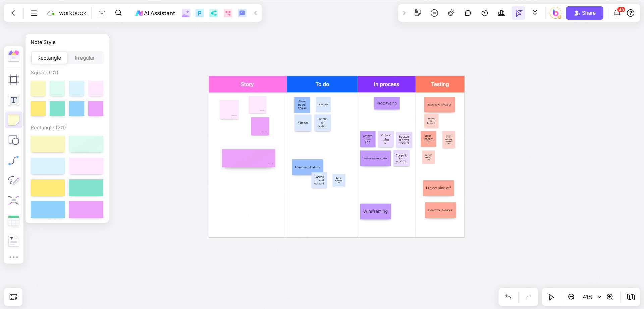
Task: Open the hamburger main menu
Action: [34, 13]
